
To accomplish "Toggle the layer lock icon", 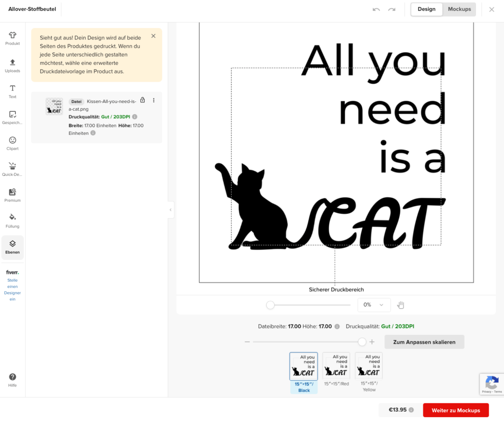I will click(143, 100).
